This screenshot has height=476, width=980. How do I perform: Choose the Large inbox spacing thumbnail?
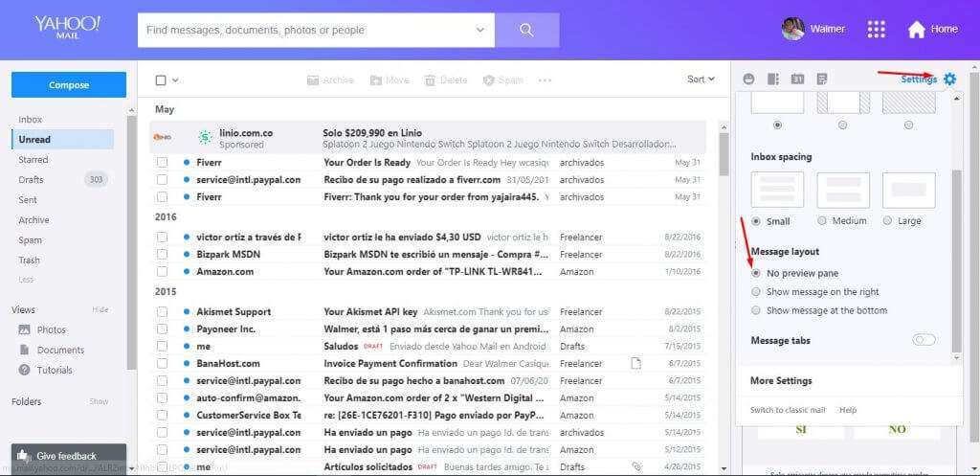coord(909,191)
